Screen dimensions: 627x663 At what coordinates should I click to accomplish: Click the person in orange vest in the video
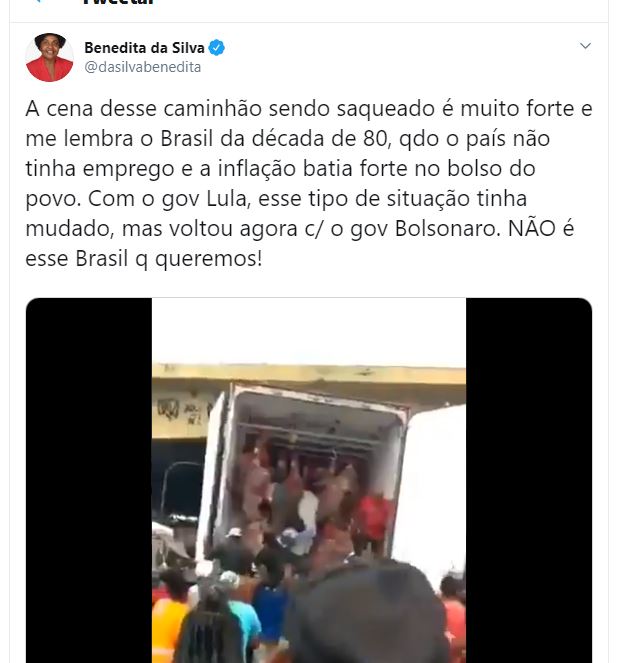click(167, 626)
